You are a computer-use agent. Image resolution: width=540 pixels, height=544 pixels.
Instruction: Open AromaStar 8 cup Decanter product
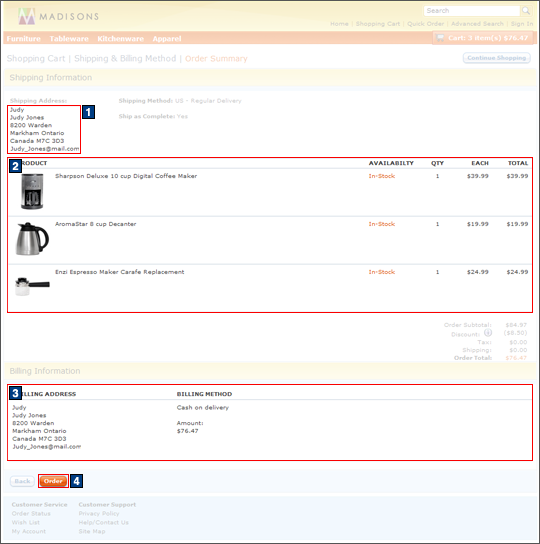[95, 224]
